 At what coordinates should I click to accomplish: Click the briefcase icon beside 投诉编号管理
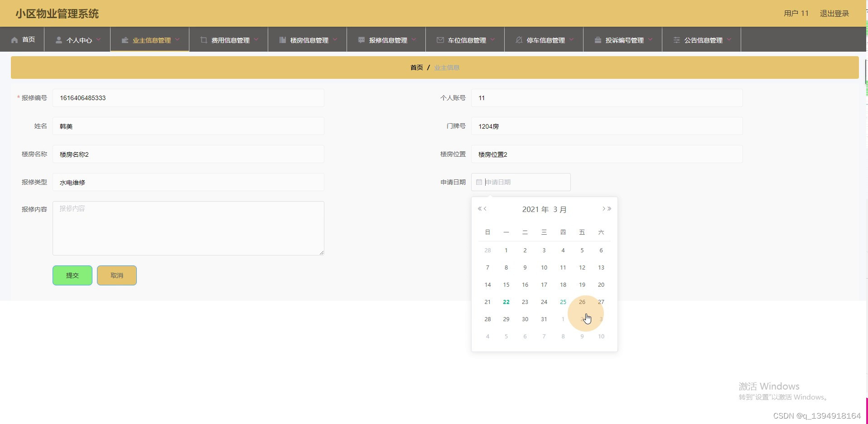[x=598, y=40]
